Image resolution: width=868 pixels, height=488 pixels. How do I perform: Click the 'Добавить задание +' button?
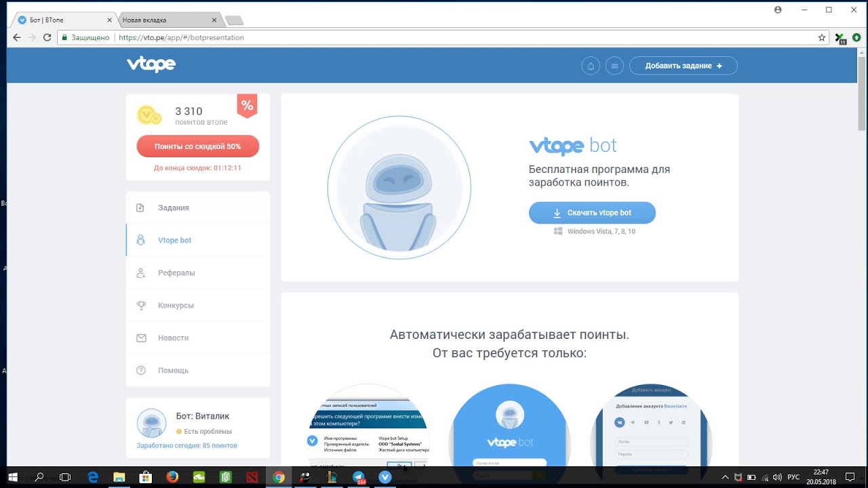(x=684, y=66)
